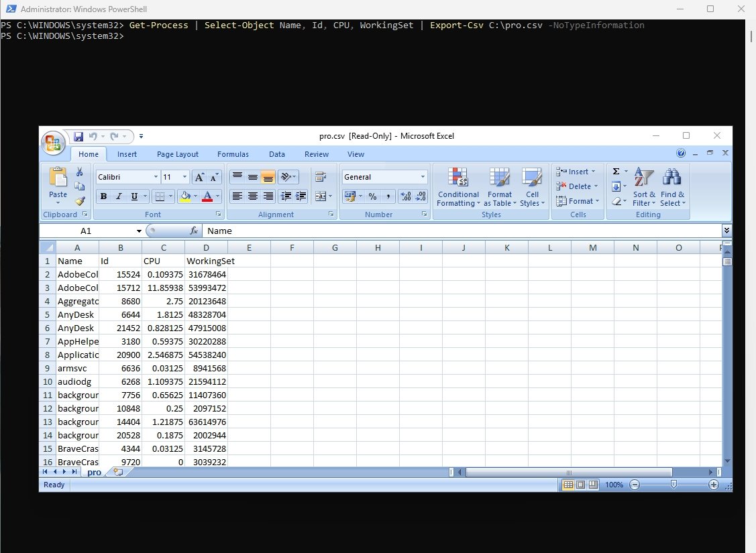Open Find & Select menu
This screenshot has height=553, width=756.
673,188
